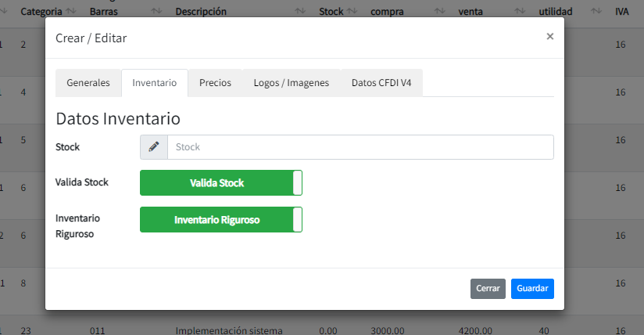This screenshot has height=335, width=644.
Task: Sort table by Categoria column arrows
Action: [71, 12]
